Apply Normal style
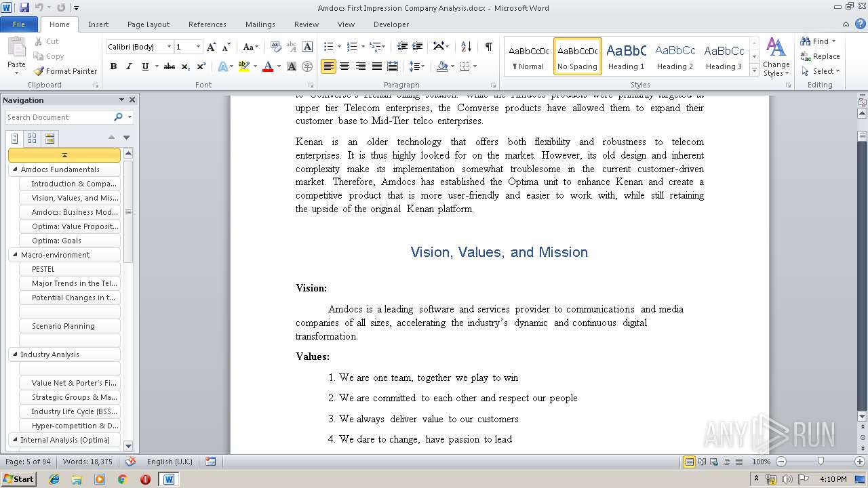This screenshot has width=868, height=488. [528, 56]
